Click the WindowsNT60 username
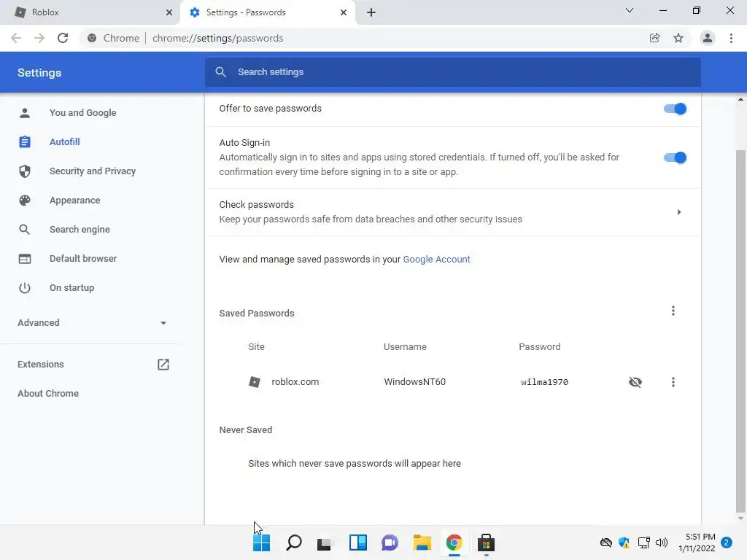This screenshot has height=560, width=747. (415, 382)
